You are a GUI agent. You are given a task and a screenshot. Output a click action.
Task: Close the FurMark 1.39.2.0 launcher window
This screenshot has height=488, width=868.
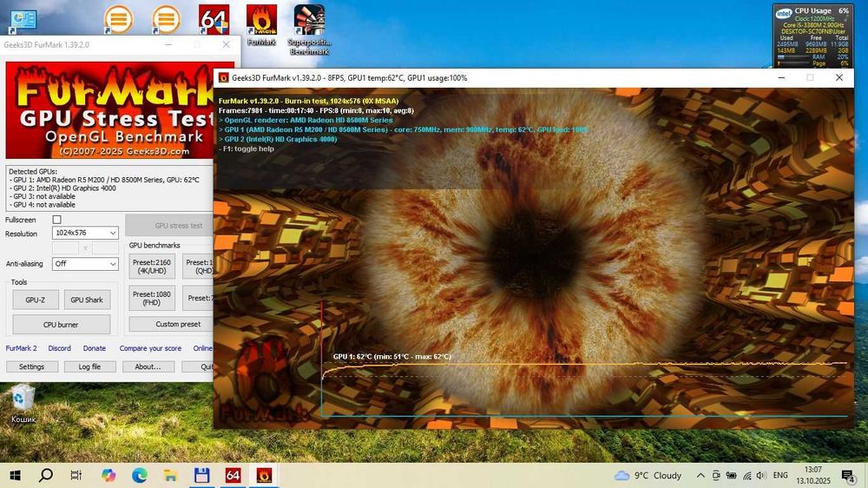point(226,45)
